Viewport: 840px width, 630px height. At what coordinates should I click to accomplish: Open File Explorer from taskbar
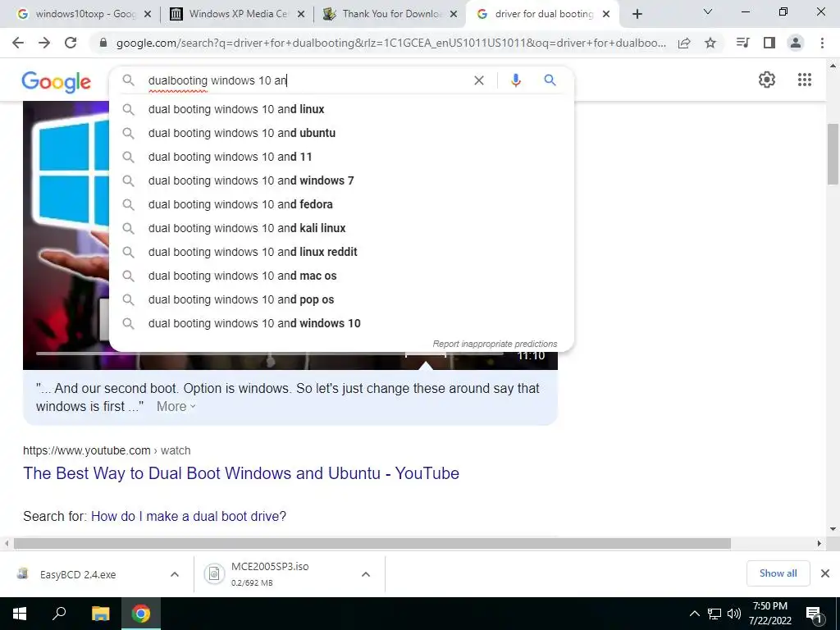click(100, 614)
